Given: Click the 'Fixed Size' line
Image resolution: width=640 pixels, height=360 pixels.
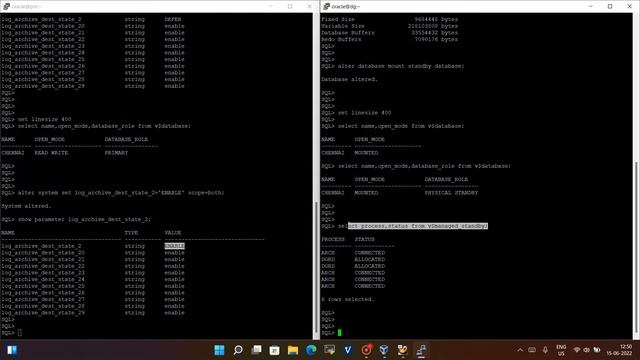Looking at the screenshot, I should [x=389, y=19].
